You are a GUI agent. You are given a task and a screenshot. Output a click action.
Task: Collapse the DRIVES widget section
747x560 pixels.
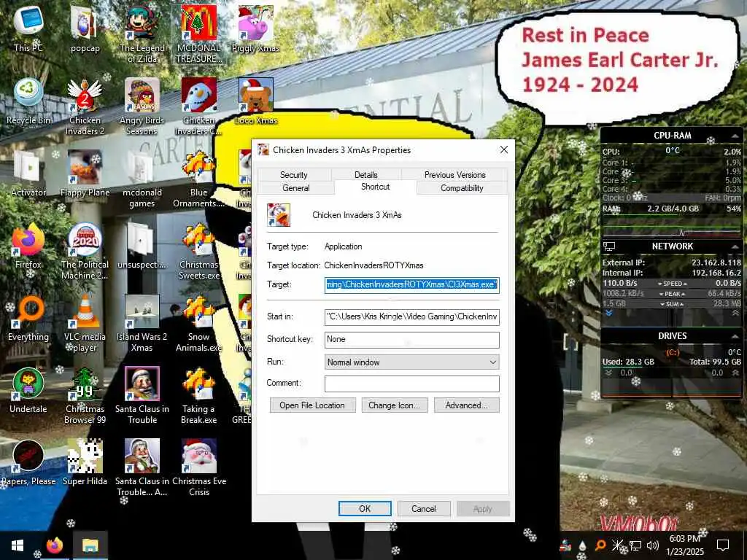[x=735, y=336]
